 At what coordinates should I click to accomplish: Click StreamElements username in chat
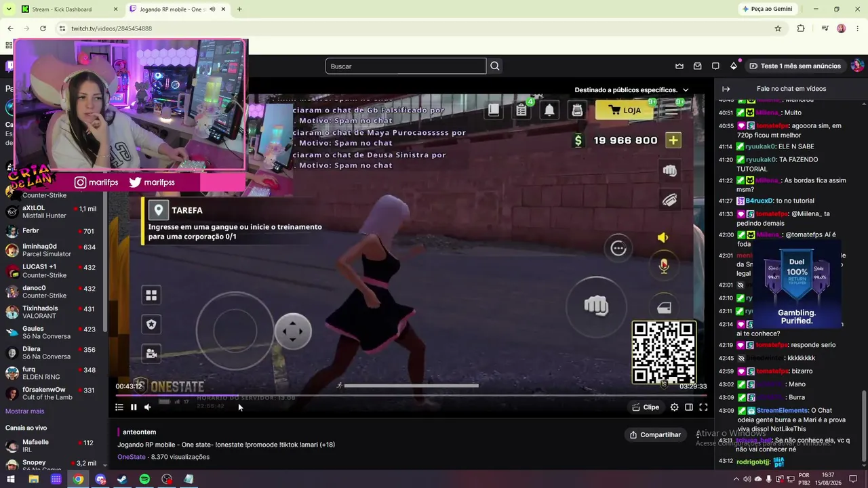783,411
